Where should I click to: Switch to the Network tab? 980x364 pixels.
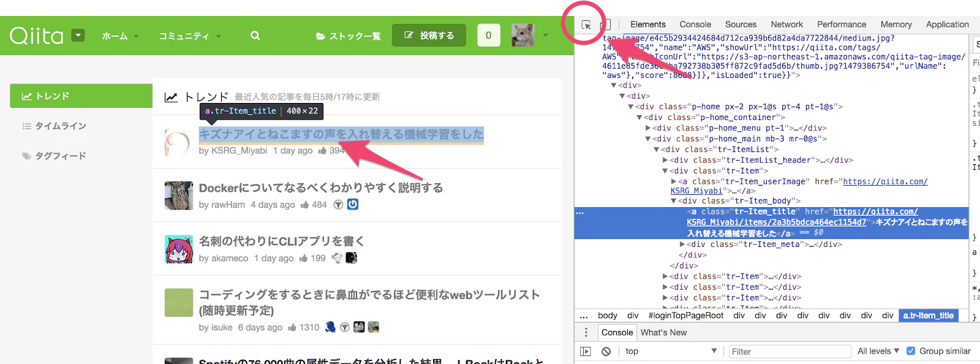pyautogui.click(x=786, y=25)
